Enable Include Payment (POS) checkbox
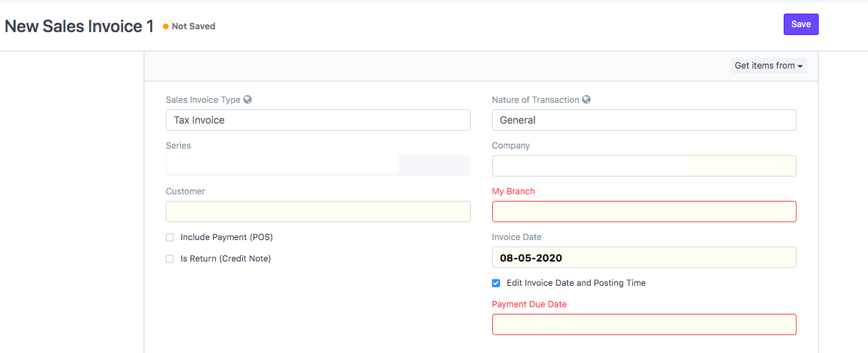 point(170,237)
